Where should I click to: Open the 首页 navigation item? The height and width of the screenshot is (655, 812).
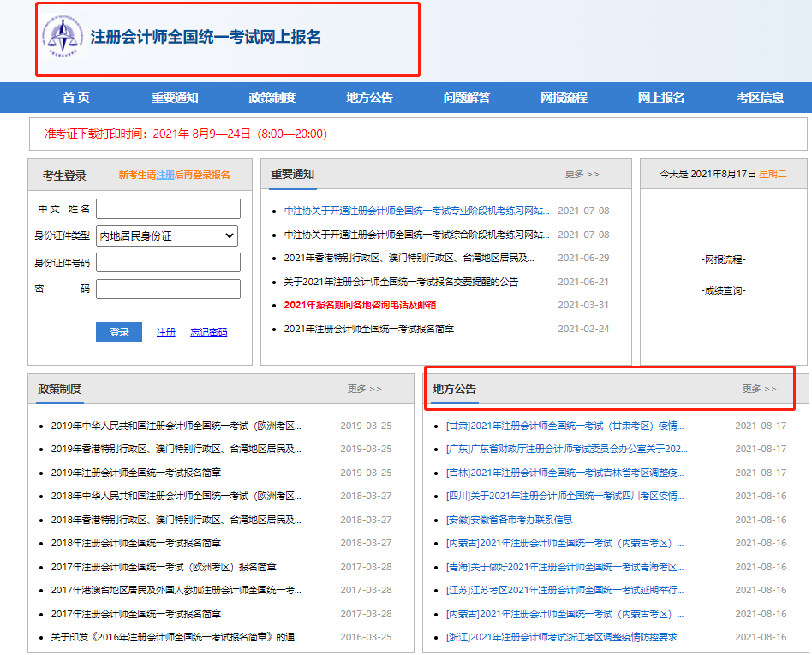pyautogui.click(x=76, y=98)
